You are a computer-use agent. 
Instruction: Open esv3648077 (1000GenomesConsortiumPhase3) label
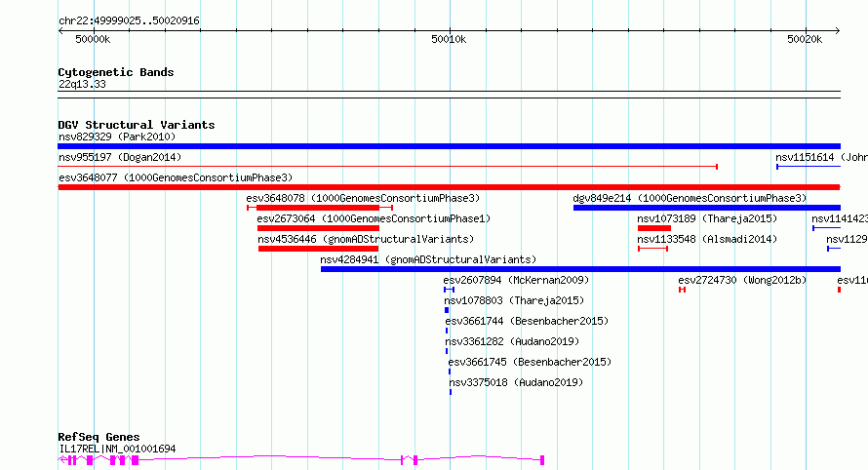tap(176, 177)
